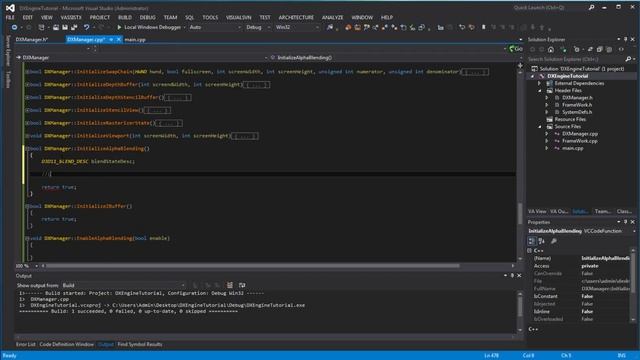Switch to the main.cpp tab
The image size is (640, 360).
tap(135, 40)
